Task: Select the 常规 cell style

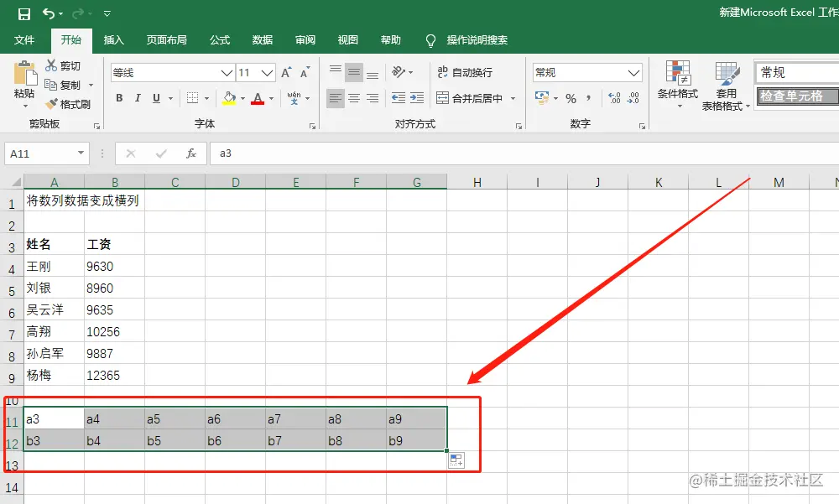Action: click(x=797, y=72)
